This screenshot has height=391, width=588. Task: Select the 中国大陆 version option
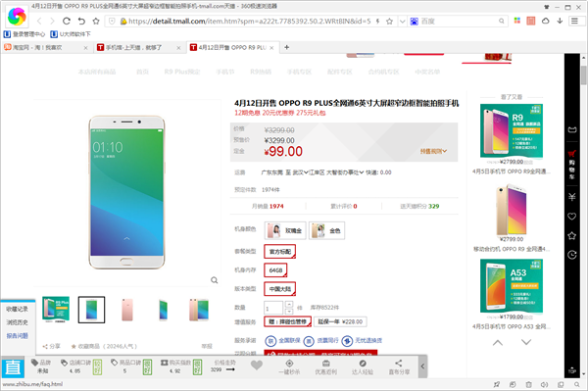(x=279, y=289)
